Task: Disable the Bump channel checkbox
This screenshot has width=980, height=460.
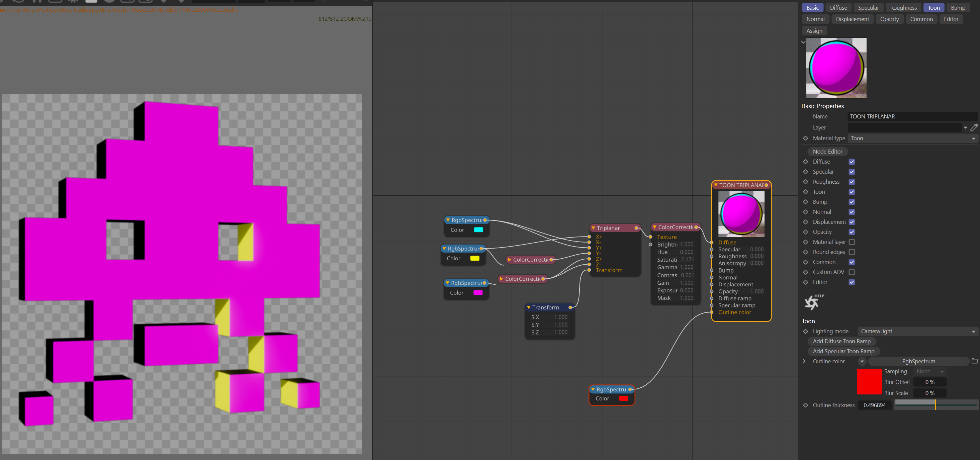Action: point(852,202)
